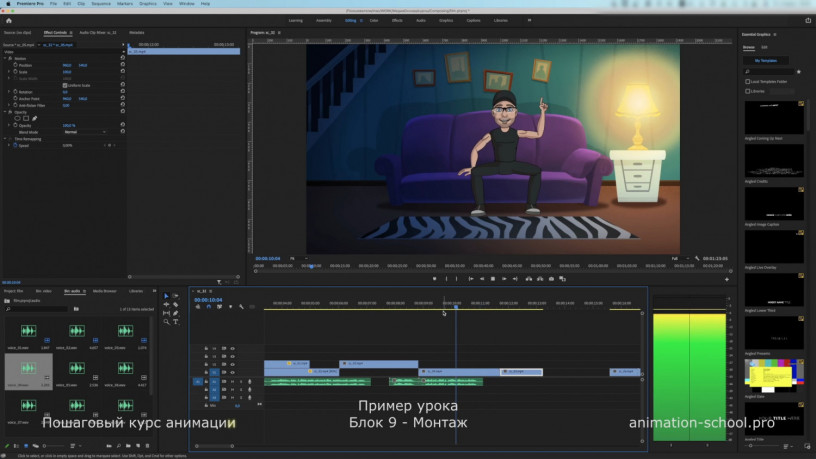Toggle the Uniform Scale checkbox

pos(66,84)
